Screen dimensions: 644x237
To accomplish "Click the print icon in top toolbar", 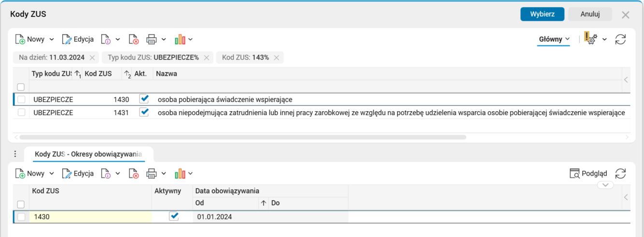I will point(152,39).
